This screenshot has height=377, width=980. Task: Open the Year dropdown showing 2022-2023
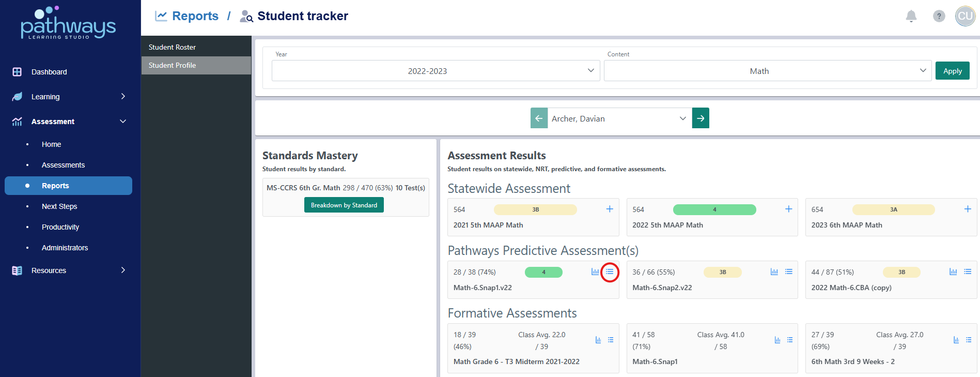(x=435, y=71)
